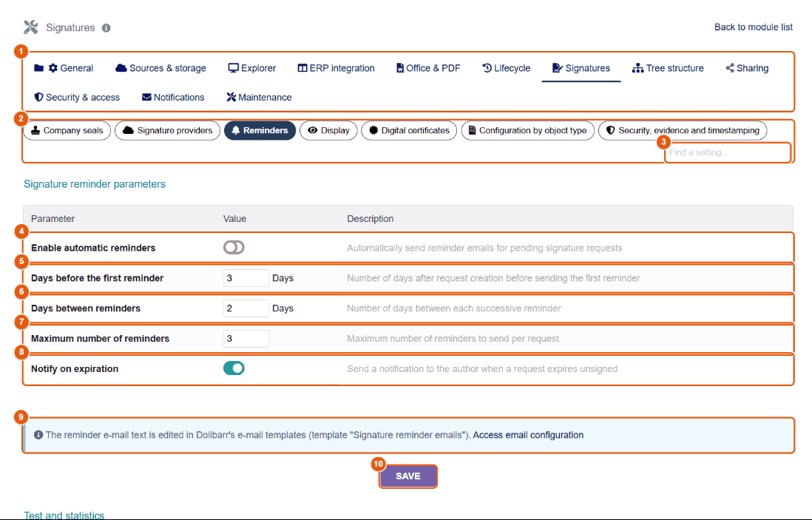Click the Sharing share icon

(730, 68)
